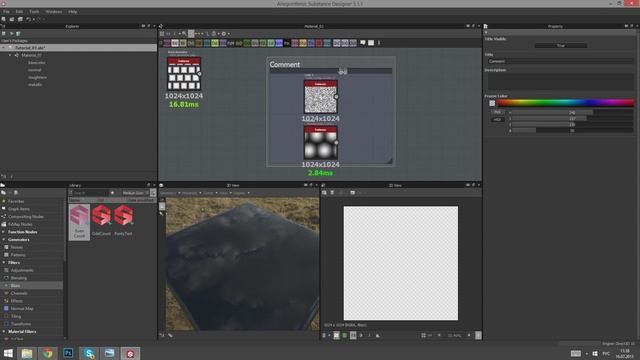Click the save icon in main toolbar
Viewport: 640px width, 360px height.
point(20,19)
